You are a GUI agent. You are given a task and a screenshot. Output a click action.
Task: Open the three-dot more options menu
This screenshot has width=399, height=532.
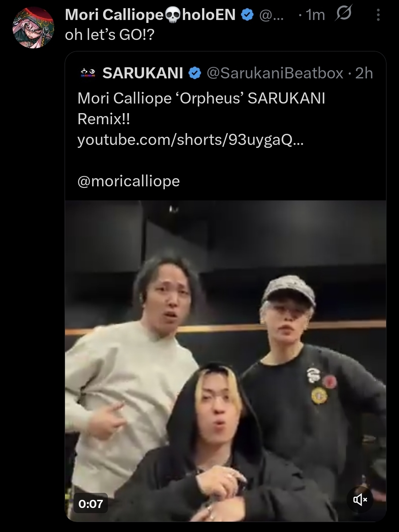(378, 15)
